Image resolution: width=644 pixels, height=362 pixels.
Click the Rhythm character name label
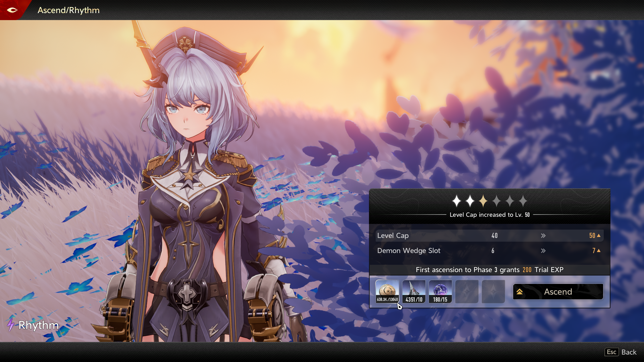[x=38, y=325]
